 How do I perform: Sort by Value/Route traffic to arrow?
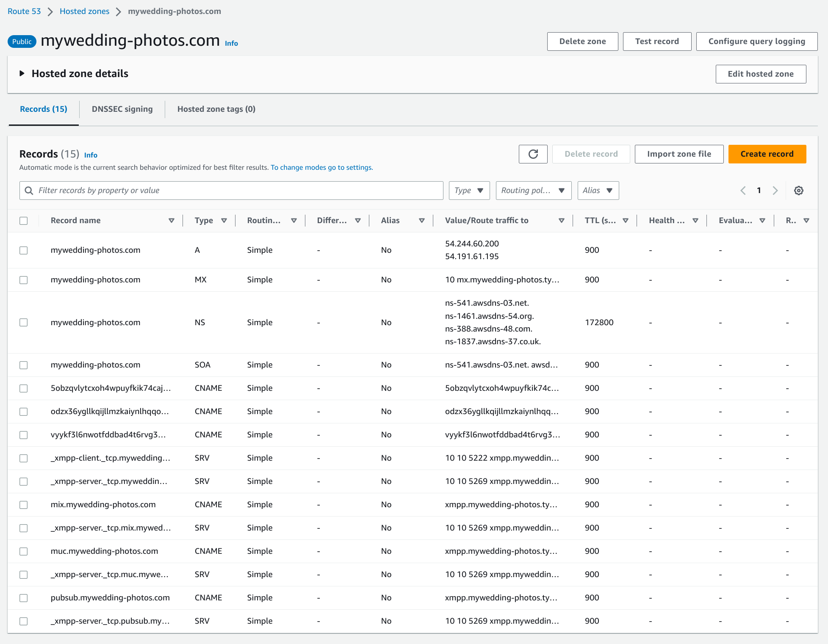[x=562, y=221]
